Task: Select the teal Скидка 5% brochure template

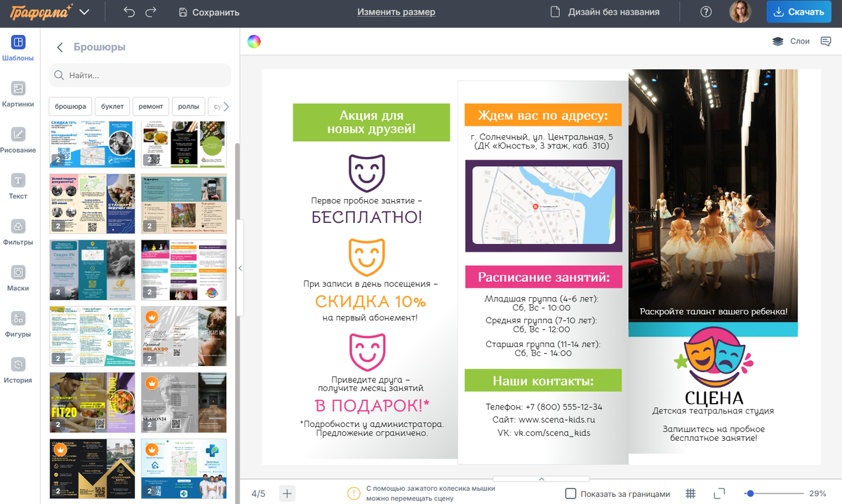Action: (92, 270)
